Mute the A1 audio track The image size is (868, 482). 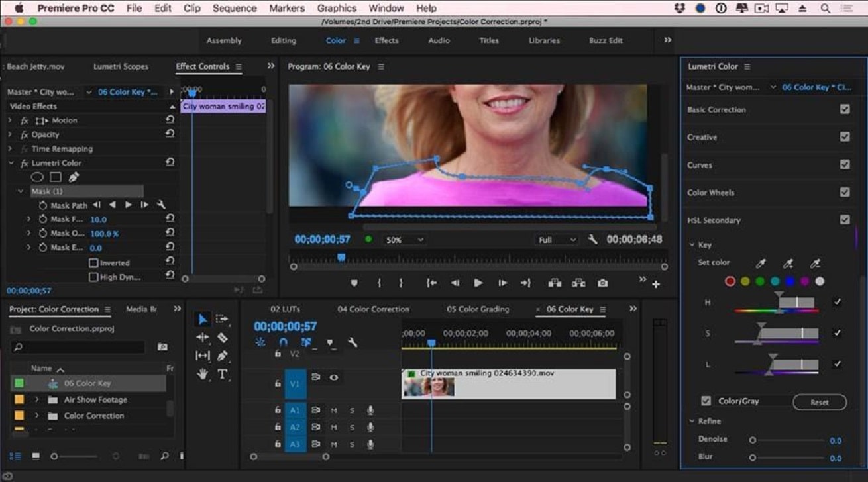tap(335, 410)
